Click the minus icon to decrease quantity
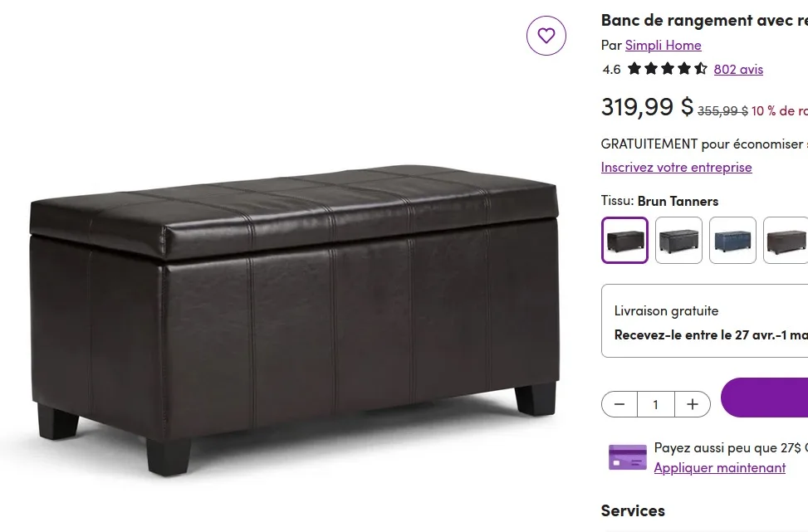The width and height of the screenshot is (808, 532). pos(619,404)
